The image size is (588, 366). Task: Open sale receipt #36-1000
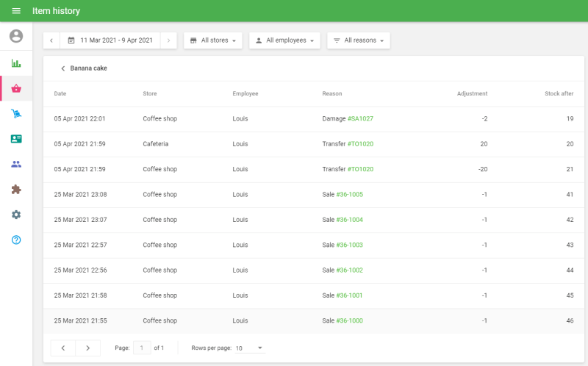[350, 320]
